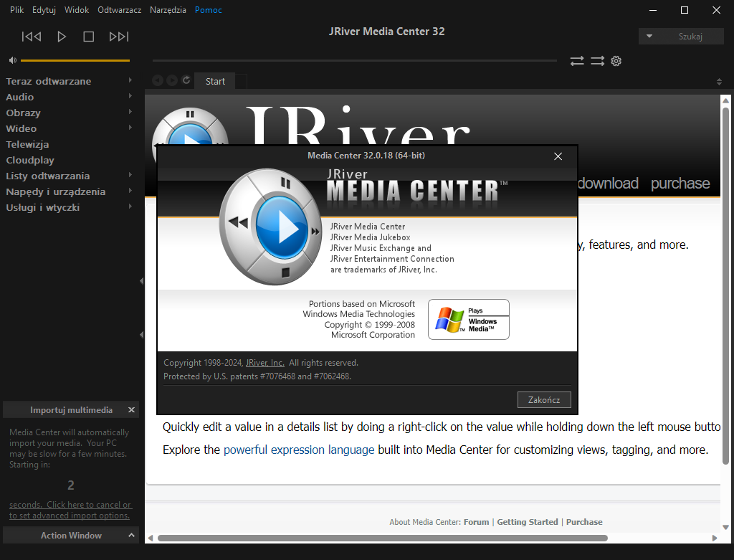734x560 pixels.
Task: Click the large JRiver player logo in the dialog
Action: (x=270, y=227)
